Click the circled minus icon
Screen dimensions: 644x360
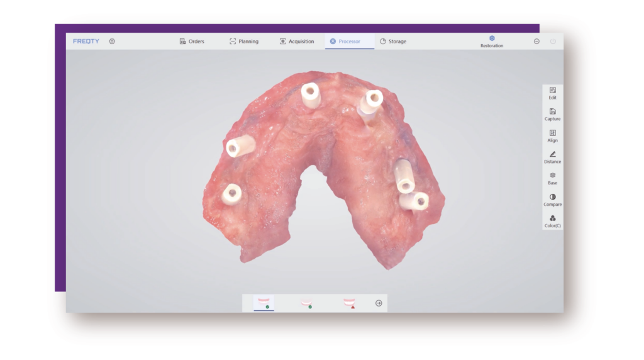(536, 41)
